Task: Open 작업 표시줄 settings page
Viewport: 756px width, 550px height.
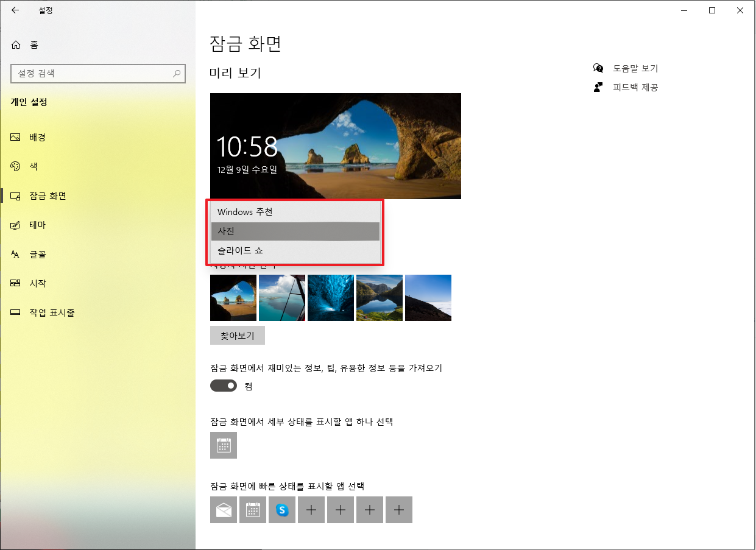Action: [97, 312]
